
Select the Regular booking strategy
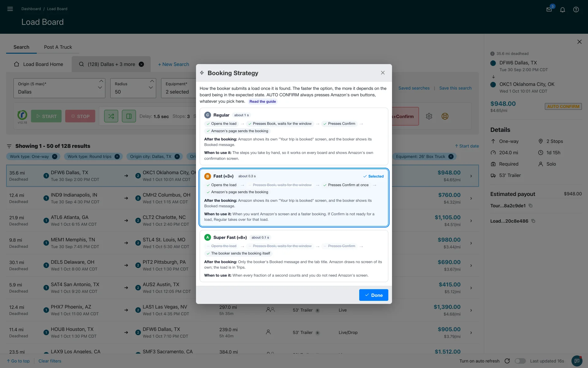[294, 136]
